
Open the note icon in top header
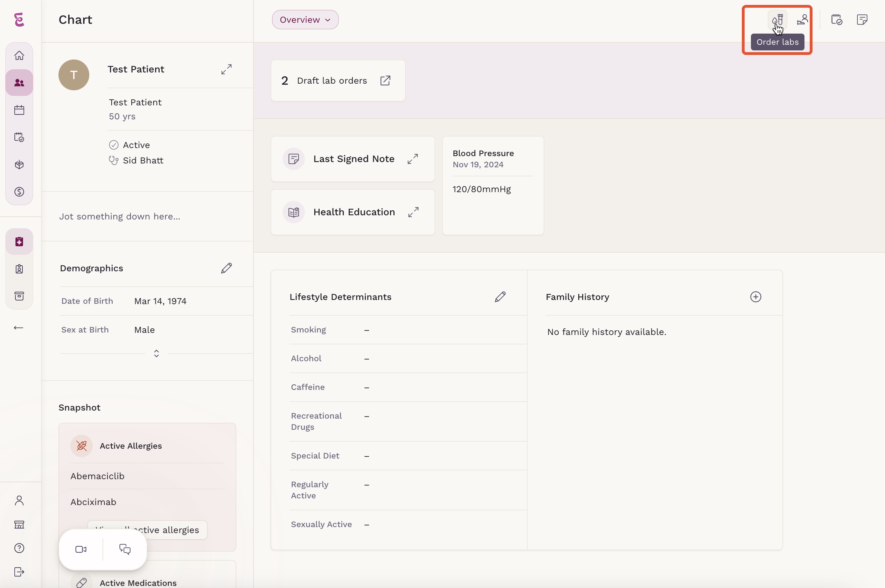[862, 20]
